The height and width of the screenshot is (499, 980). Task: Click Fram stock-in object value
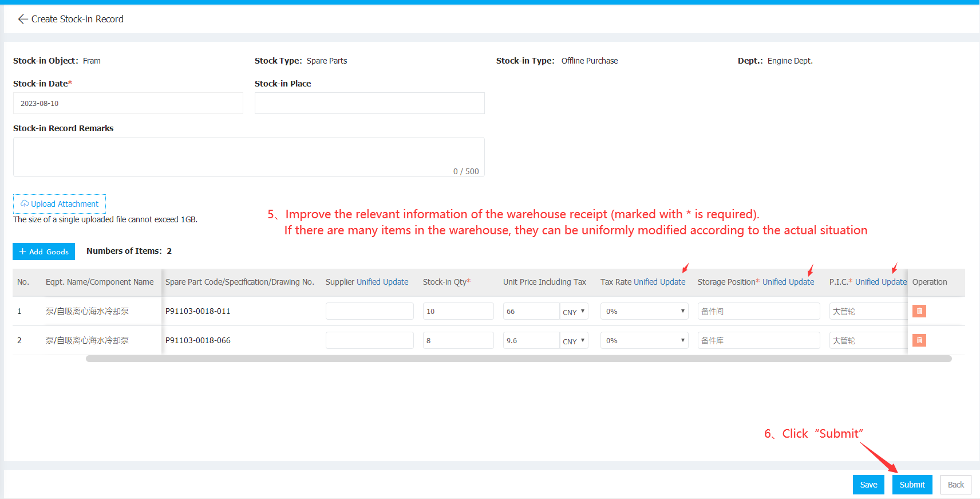(x=92, y=61)
